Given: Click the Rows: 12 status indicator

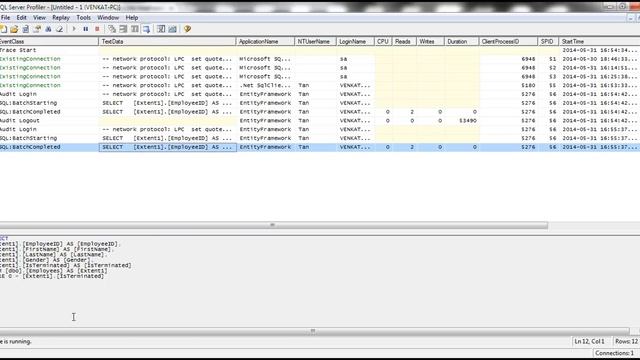Looking at the screenshot, I should 626,342.
